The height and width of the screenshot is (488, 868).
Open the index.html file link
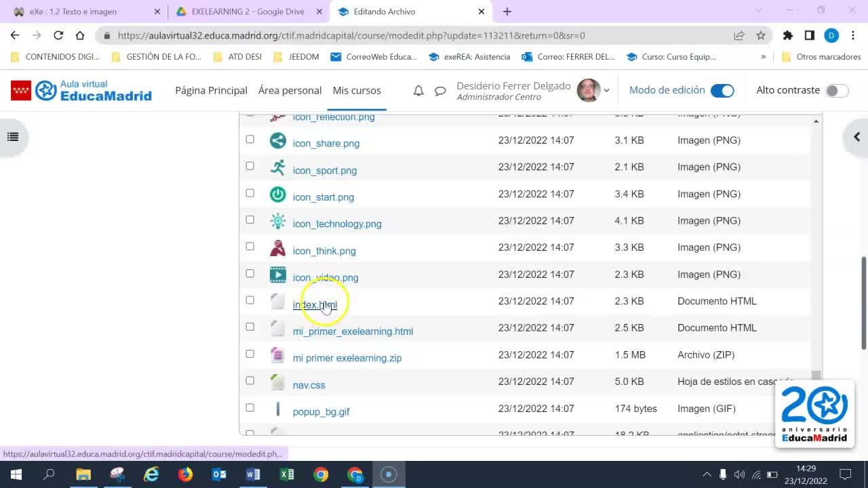click(315, 304)
